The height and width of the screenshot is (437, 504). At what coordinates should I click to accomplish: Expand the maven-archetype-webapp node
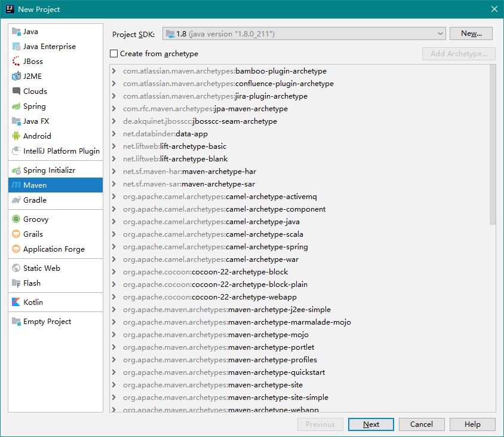[x=114, y=410]
